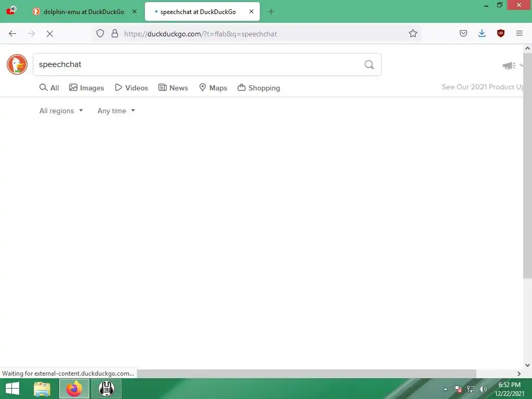Click the volume speaker tray icon
Image resolution: width=532 pixels, height=399 pixels.
(483, 389)
